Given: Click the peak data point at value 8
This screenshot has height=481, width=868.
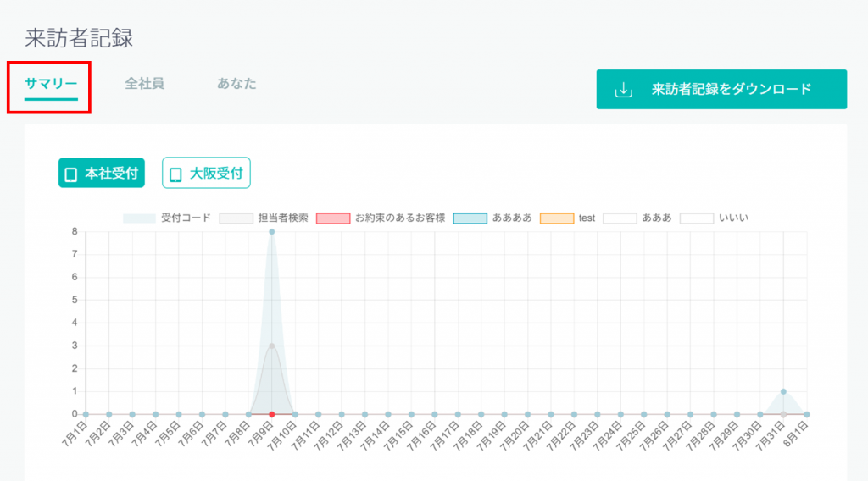Looking at the screenshot, I should point(271,231).
